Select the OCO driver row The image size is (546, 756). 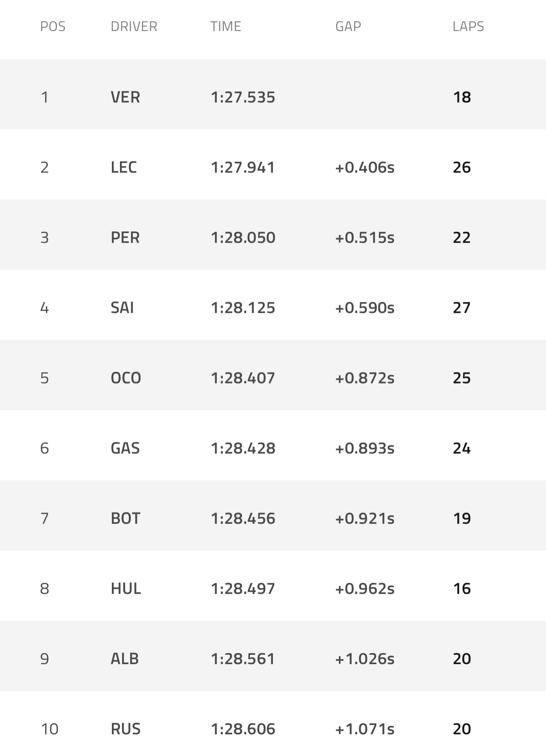pos(125,378)
